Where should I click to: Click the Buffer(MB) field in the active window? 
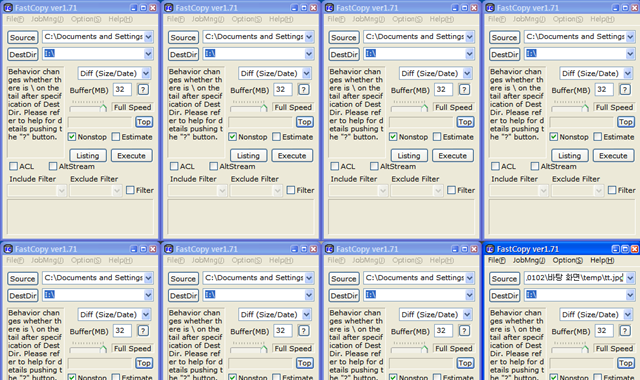(x=604, y=331)
